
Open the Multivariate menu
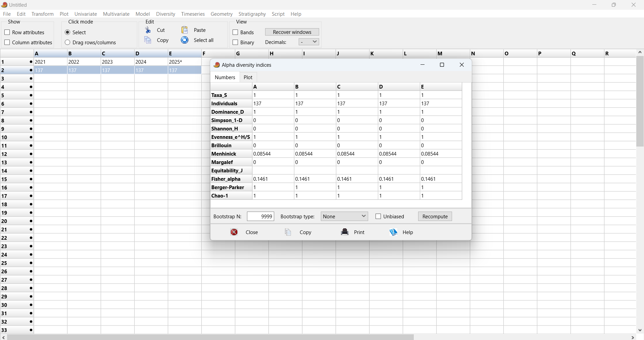(x=116, y=14)
